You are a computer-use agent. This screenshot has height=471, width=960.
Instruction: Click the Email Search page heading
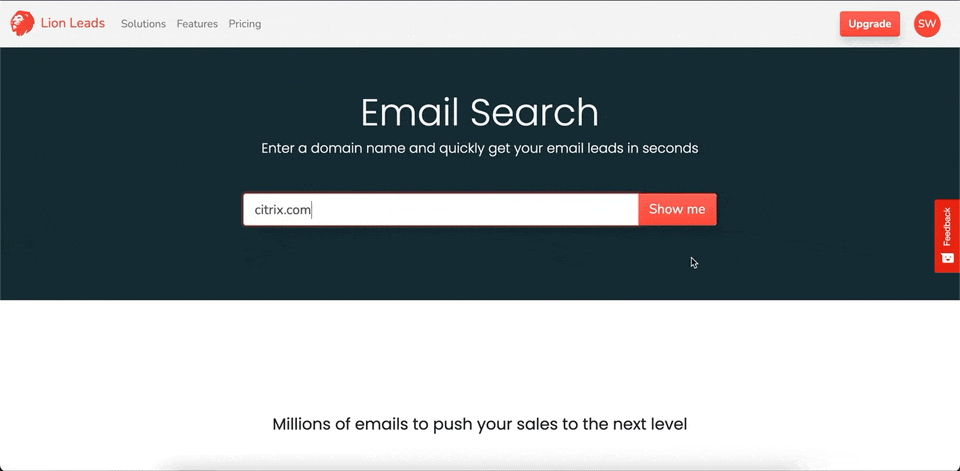click(x=479, y=113)
